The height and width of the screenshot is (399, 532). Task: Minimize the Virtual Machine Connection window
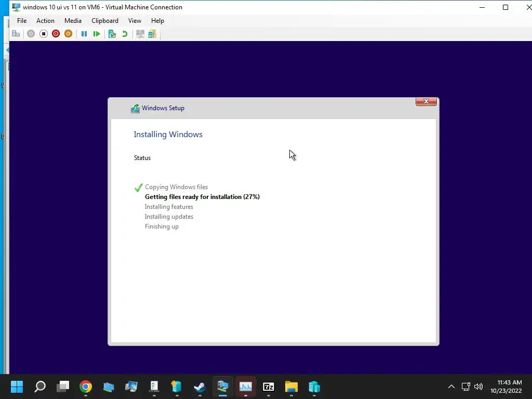(482, 7)
